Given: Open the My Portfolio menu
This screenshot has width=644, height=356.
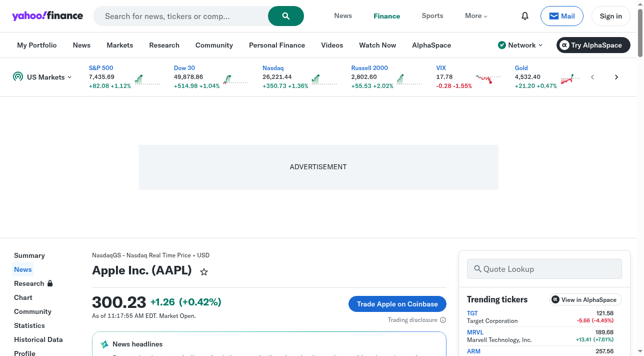Looking at the screenshot, I should [37, 45].
